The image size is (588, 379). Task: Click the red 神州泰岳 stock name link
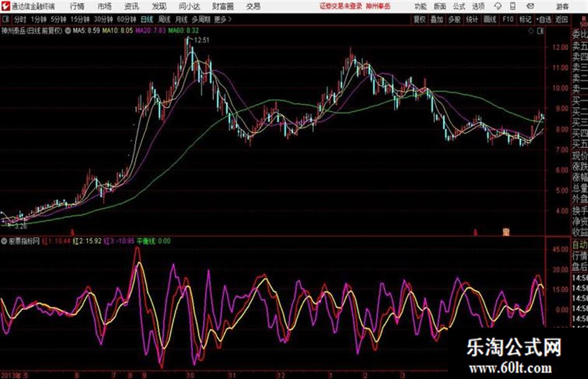pos(378,6)
